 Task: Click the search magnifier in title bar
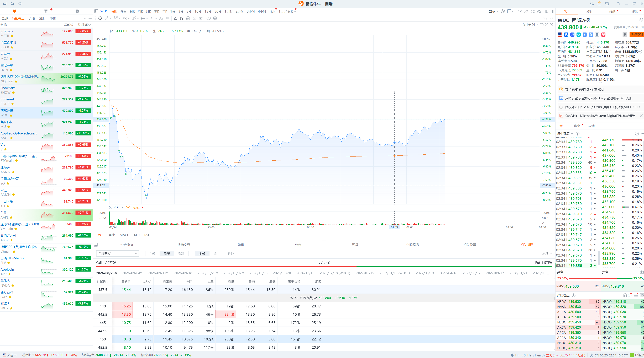click(x=20, y=3)
